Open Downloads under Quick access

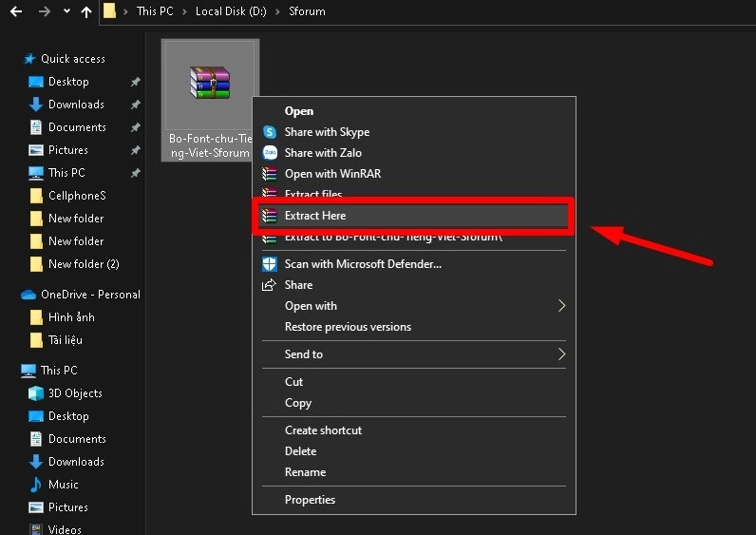[x=76, y=105]
